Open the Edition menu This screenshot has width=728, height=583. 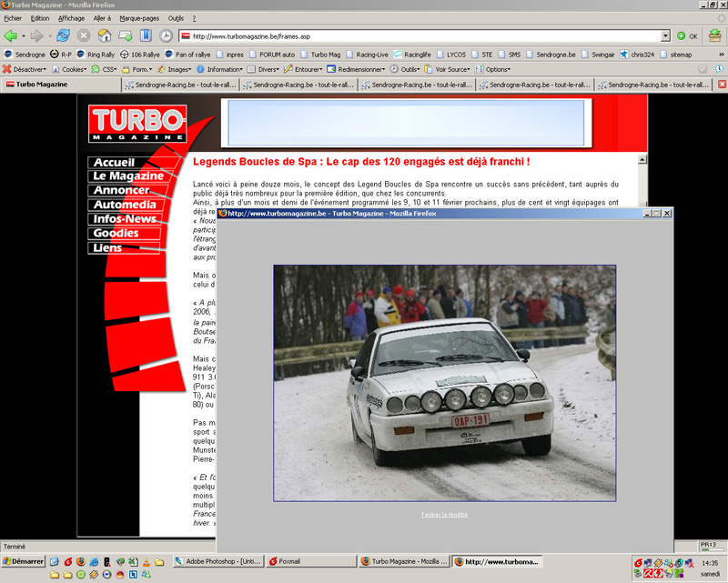click(x=40, y=18)
